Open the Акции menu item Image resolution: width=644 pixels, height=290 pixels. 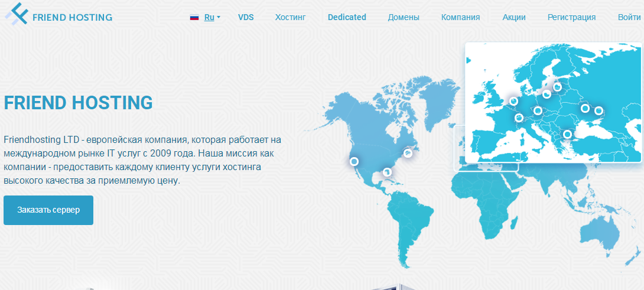point(514,17)
